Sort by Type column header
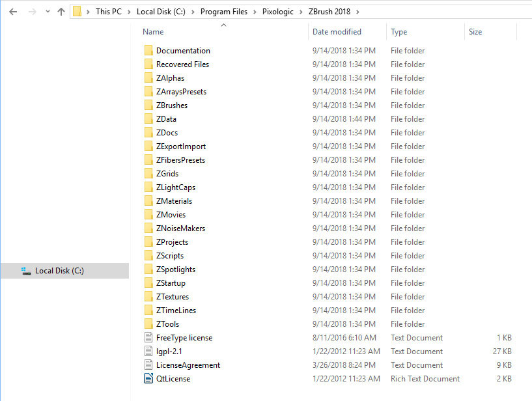Image resolution: width=532 pixels, height=401 pixels. pos(399,32)
